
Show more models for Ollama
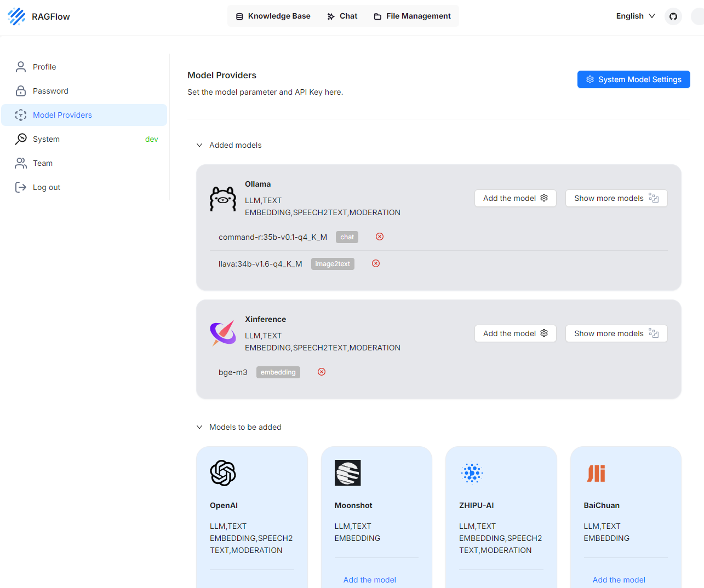click(616, 198)
